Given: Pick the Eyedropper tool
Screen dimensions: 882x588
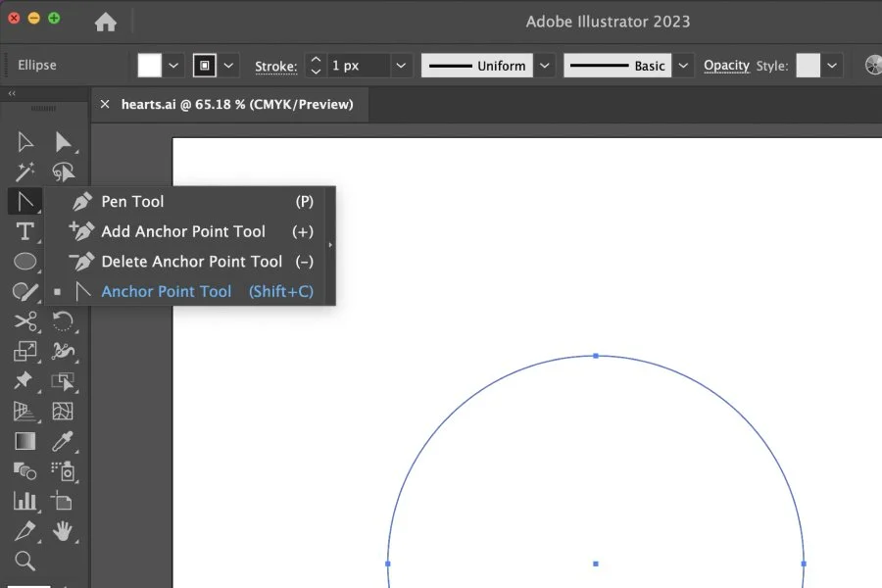Looking at the screenshot, I should click(x=65, y=442).
